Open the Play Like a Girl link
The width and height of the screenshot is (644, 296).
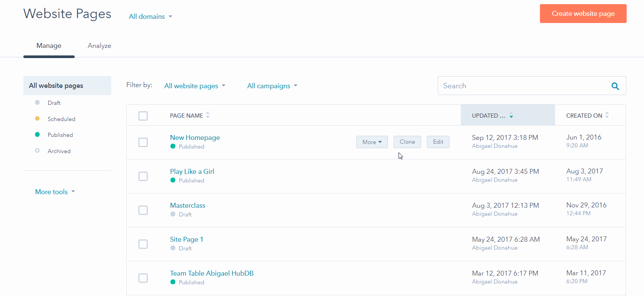click(192, 172)
